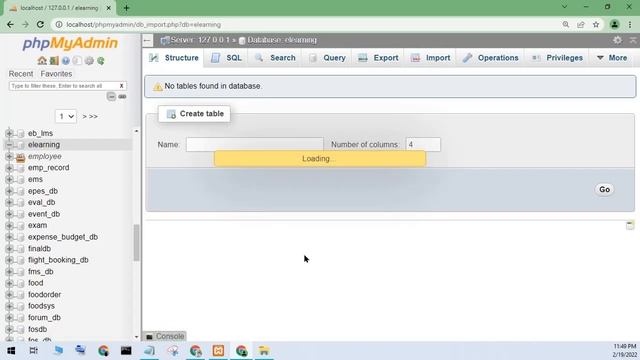
Task: Expand the food database node
Action: point(9,283)
